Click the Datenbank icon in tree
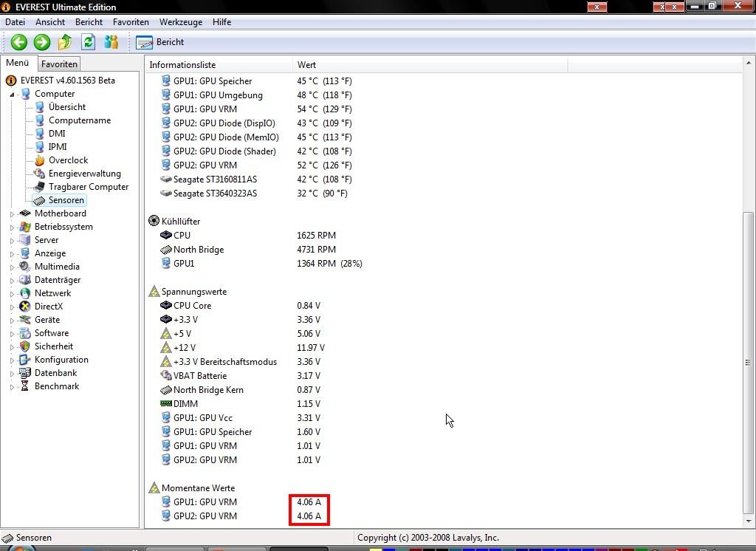The height and width of the screenshot is (551, 756). click(25, 373)
